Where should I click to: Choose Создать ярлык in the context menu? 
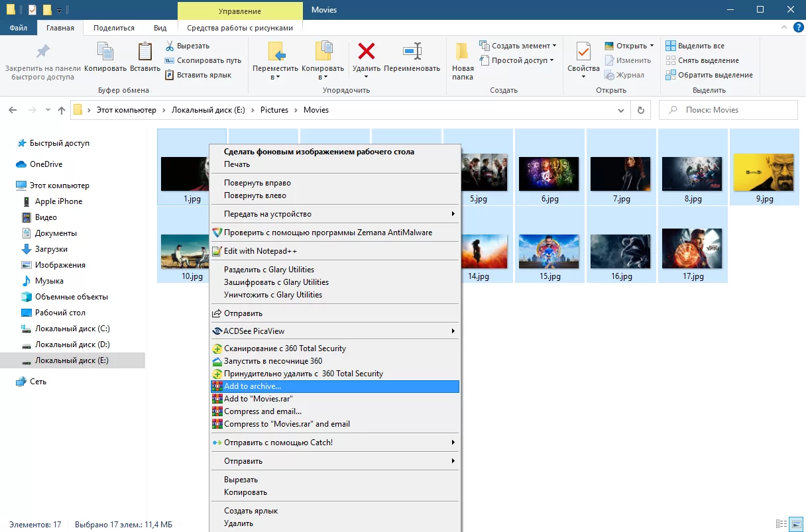pos(334,511)
